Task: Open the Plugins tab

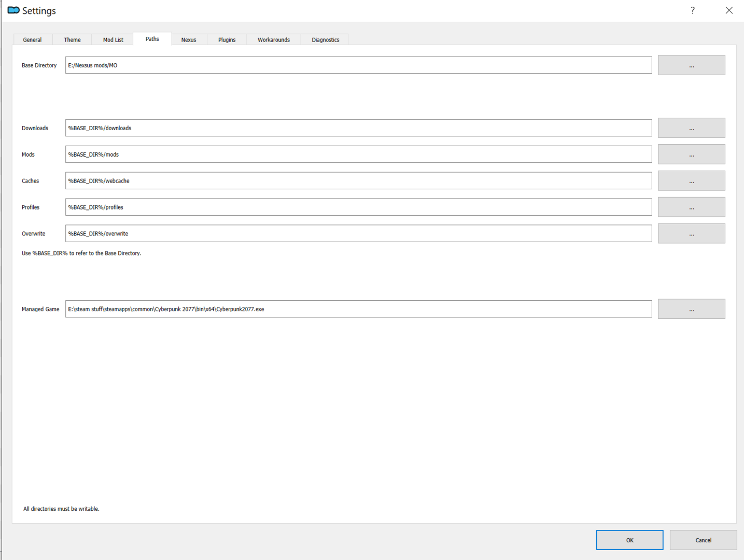Action: [x=227, y=40]
